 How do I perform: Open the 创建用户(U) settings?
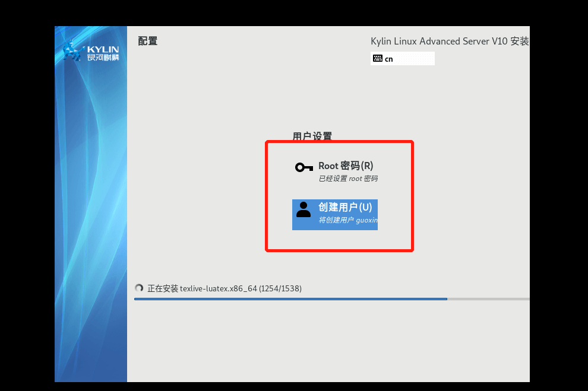coord(345,207)
